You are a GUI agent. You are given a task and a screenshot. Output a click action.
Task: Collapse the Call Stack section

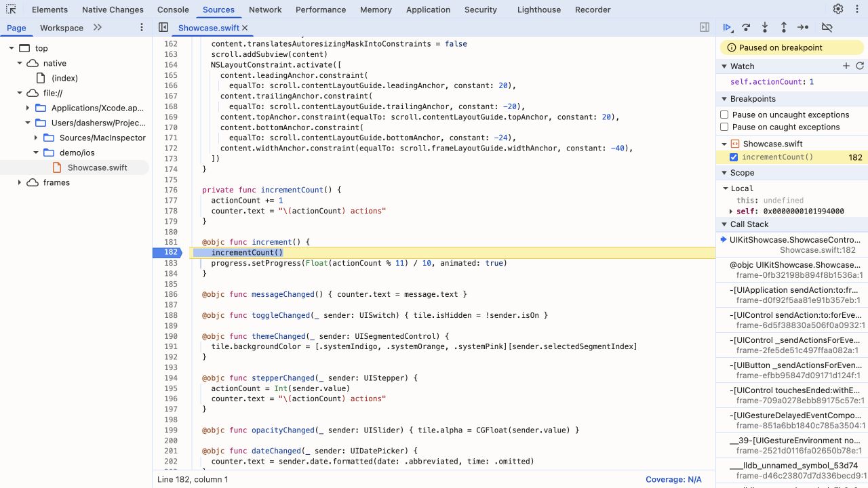coord(724,224)
